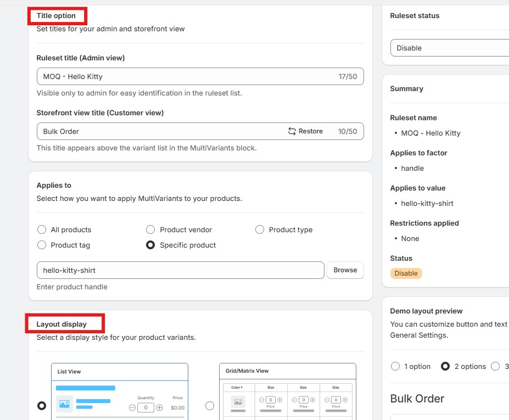This screenshot has height=420, width=509.
Task: Click the image placeholder icon in List View preview
Action: coord(65,404)
